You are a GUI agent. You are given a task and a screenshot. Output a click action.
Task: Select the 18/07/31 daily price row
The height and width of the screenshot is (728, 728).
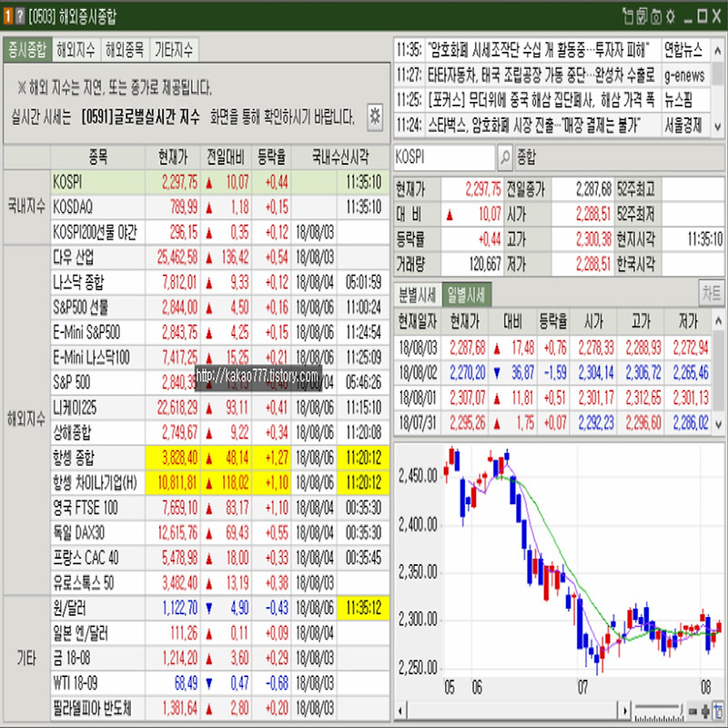point(552,423)
